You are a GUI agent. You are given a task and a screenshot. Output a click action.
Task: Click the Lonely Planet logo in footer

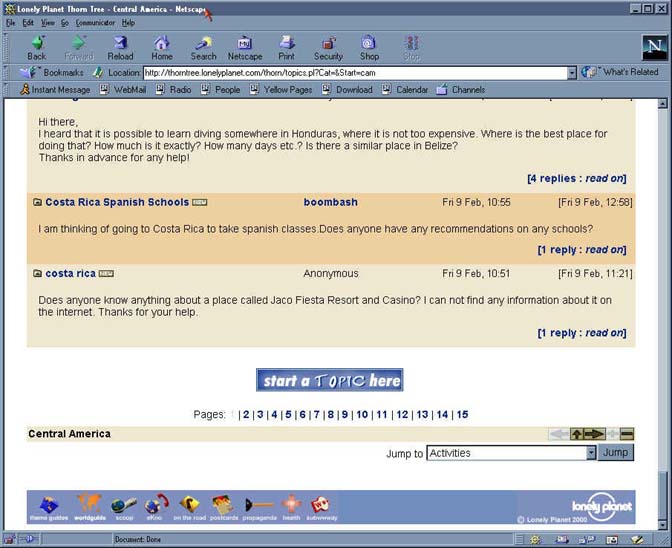coord(602,507)
